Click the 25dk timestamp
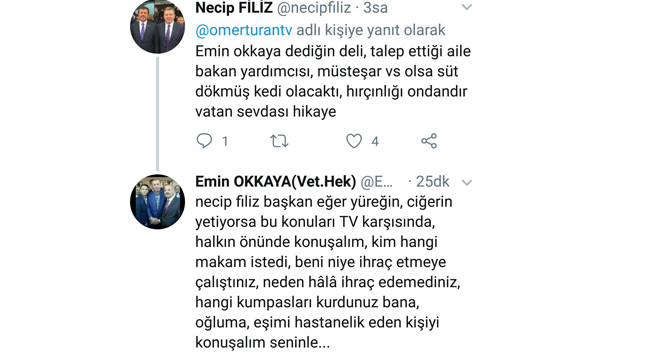This screenshot has height=360, width=650. tap(432, 182)
